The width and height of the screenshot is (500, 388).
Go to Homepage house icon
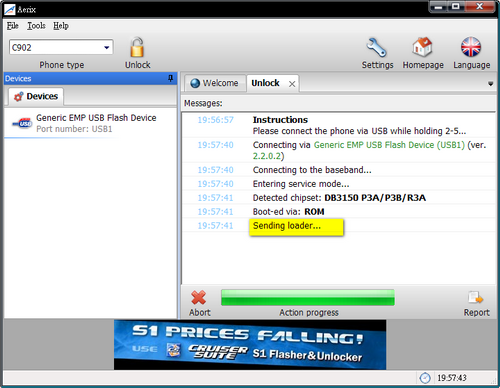[422, 47]
